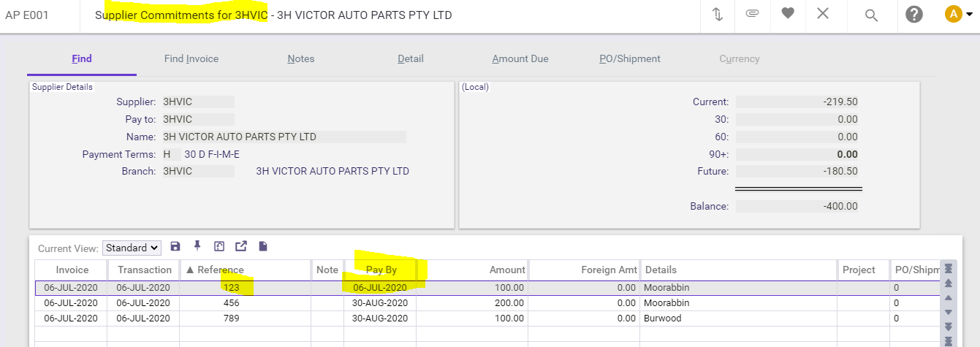Save the current grid view
Image resolution: width=980 pixels, height=347 pixels.
tap(175, 247)
